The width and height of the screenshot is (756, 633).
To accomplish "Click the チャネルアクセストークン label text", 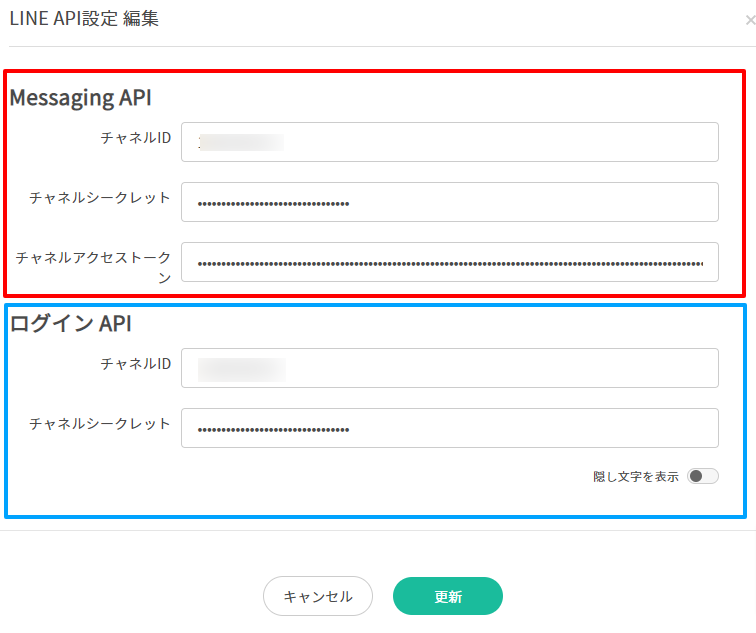I will tap(94, 267).
